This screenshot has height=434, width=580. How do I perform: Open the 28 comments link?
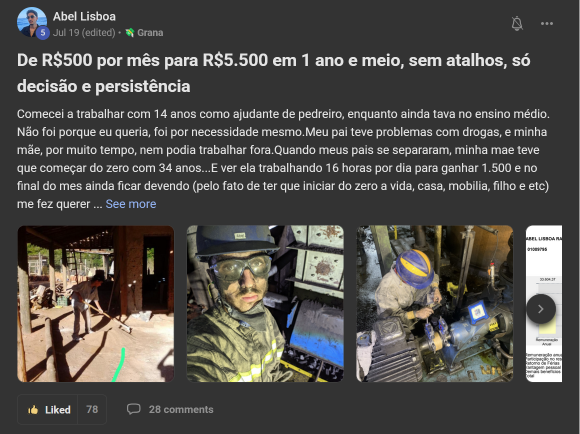coord(181,409)
